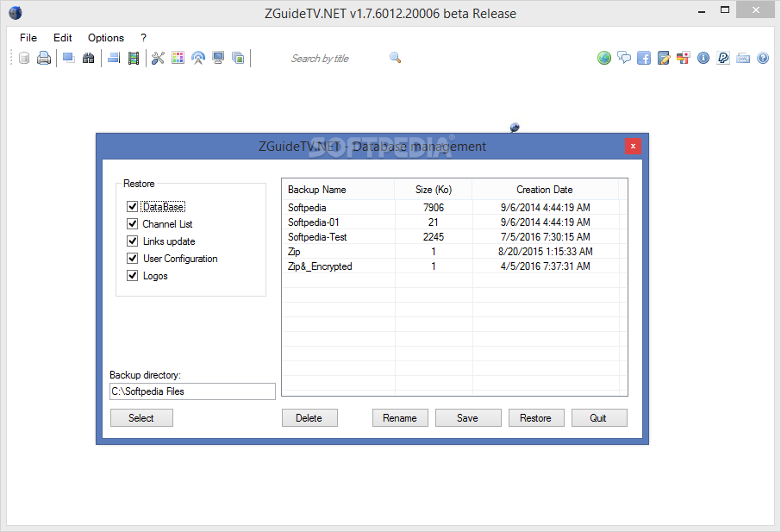Uncheck the Logos checkbox
The height and width of the screenshot is (532, 781).
132,275
